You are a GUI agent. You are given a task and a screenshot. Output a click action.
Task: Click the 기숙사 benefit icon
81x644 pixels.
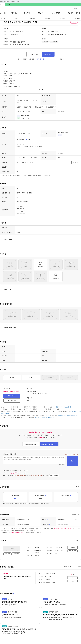[x=25, y=265]
